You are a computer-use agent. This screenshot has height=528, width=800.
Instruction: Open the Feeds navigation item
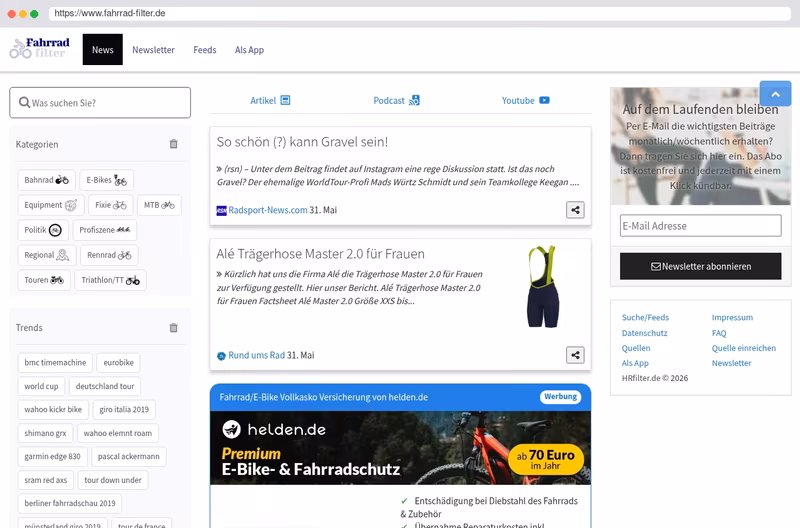click(x=205, y=50)
